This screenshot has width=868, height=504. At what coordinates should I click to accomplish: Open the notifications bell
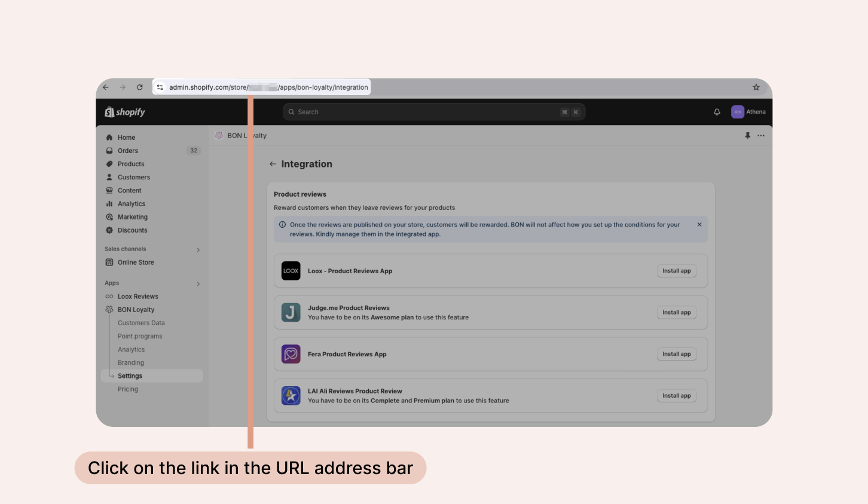717,112
